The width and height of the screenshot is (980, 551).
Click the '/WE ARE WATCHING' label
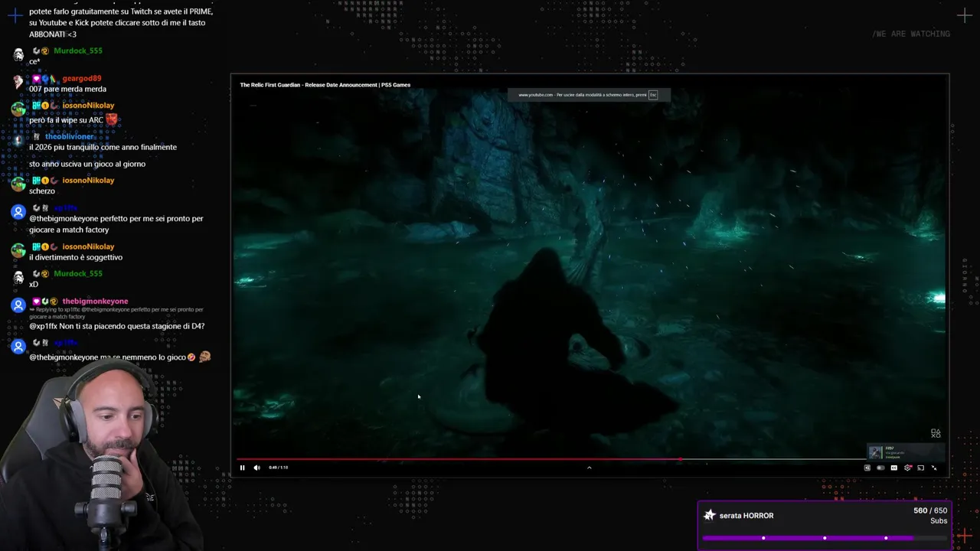tap(911, 34)
